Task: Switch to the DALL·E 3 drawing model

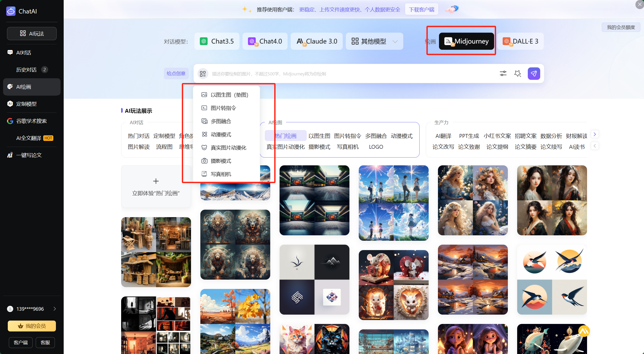Action: click(520, 41)
